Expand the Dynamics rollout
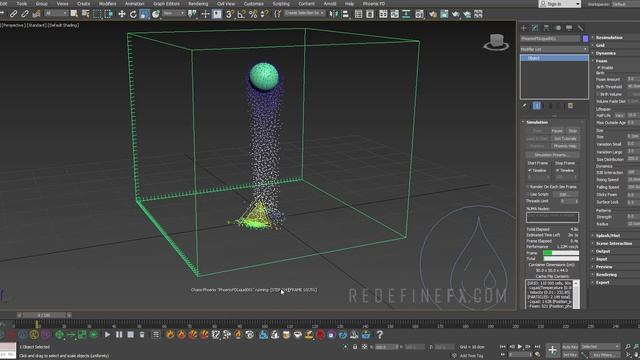This screenshot has height=360, width=640. tap(605, 53)
